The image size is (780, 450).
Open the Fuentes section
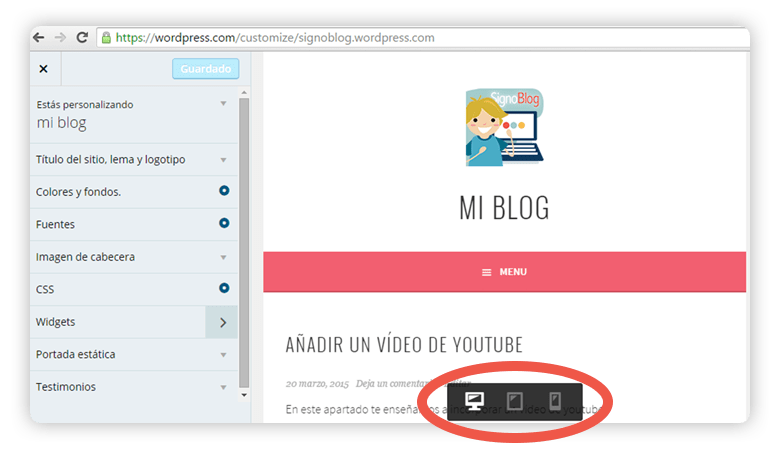point(133,224)
